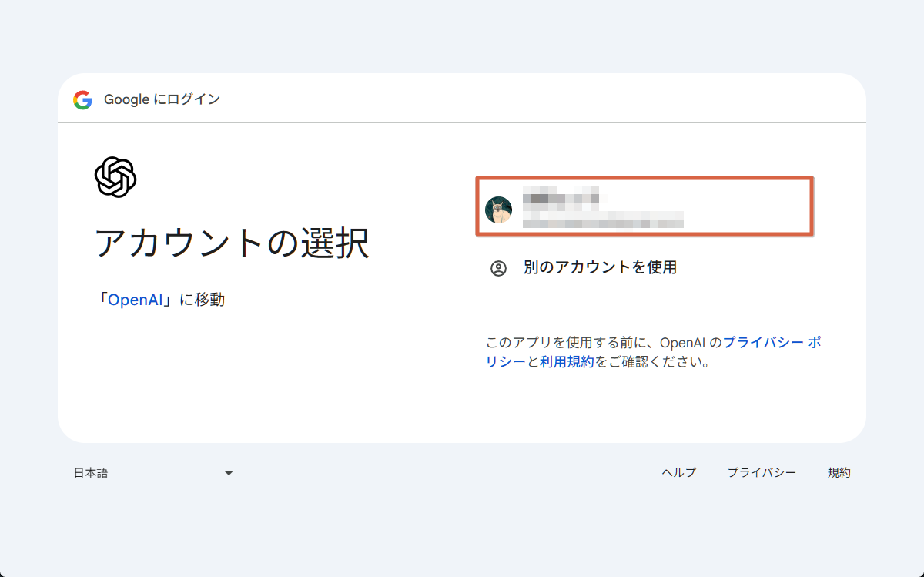This screenshot has width=924, height=577.
Task: Click the Google logo in the header
Action: tap(83, 99)
